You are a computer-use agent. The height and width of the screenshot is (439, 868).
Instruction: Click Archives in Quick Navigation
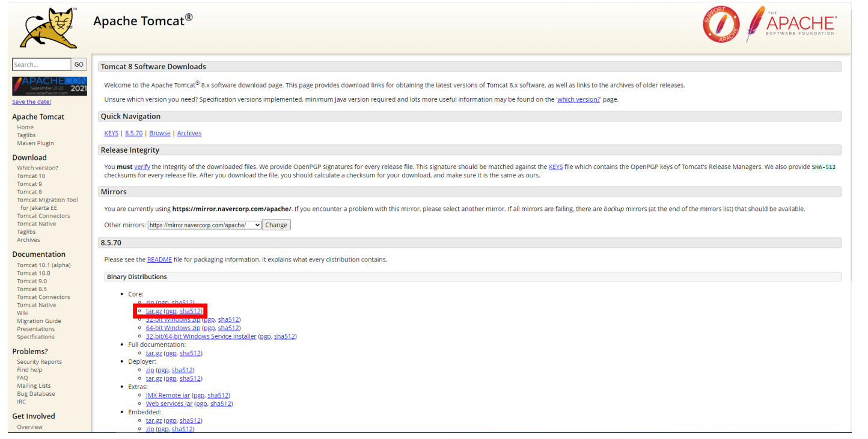(189, 134)
